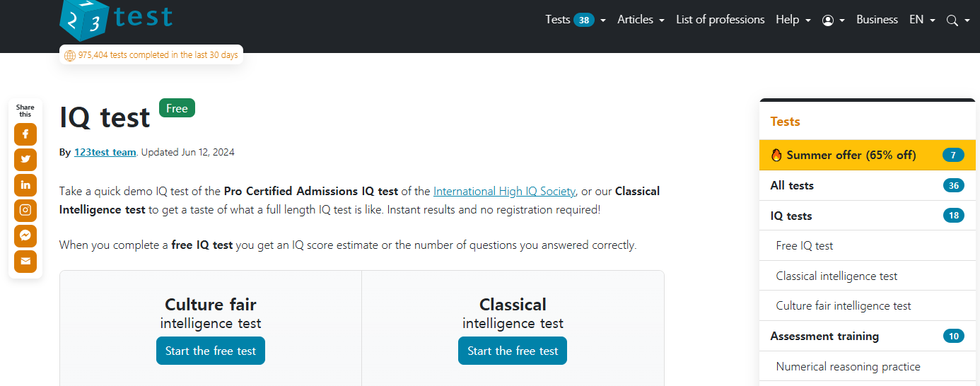Share page via Instagram icon
The width and height of the screenshot is (980, 386).
(25, 211)
